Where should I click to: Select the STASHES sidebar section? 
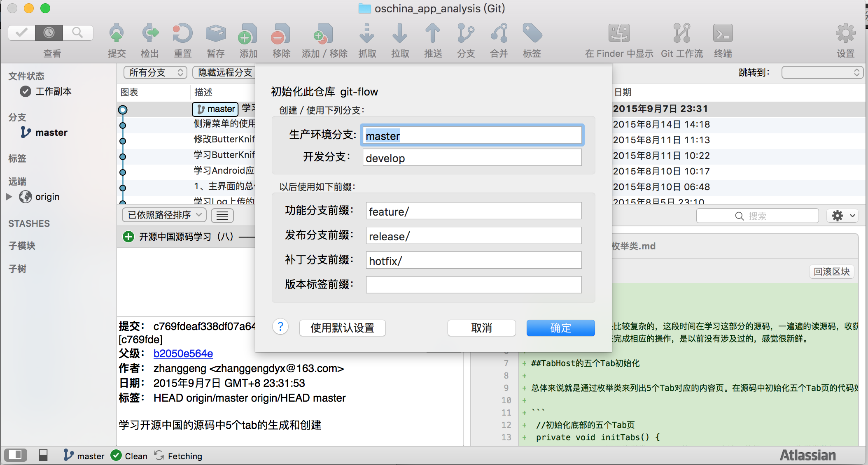coord(29,223)
